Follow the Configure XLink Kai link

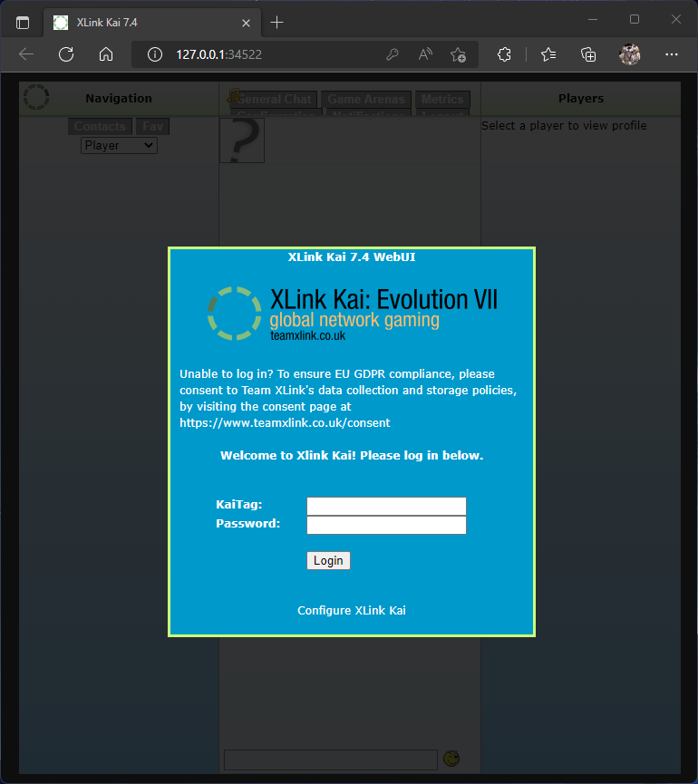[x=352, y=611]
